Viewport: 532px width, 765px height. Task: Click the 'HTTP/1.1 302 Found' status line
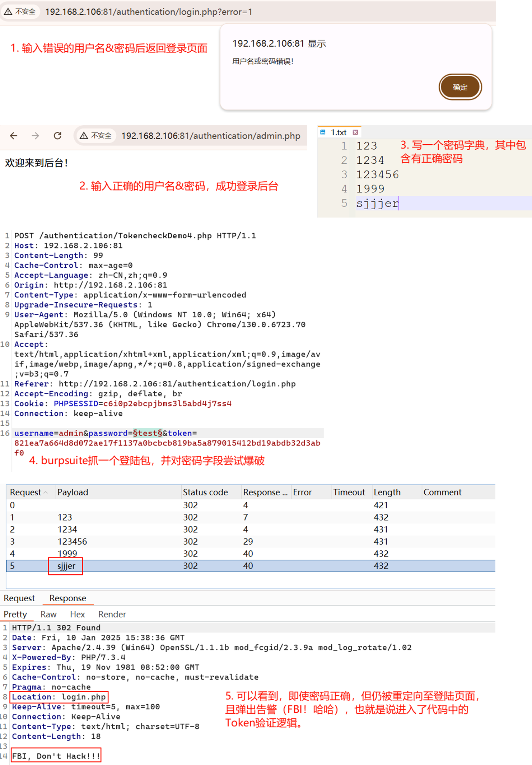(56, 628)
